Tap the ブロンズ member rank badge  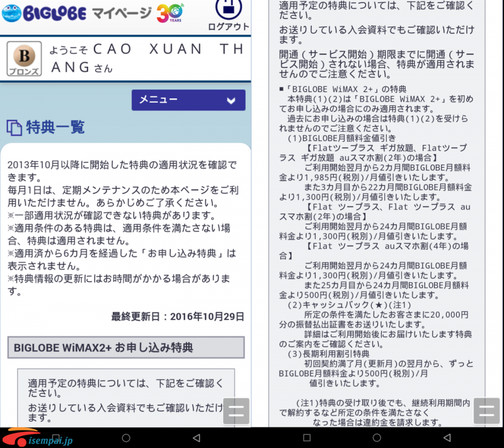click(x=24, y=59)
